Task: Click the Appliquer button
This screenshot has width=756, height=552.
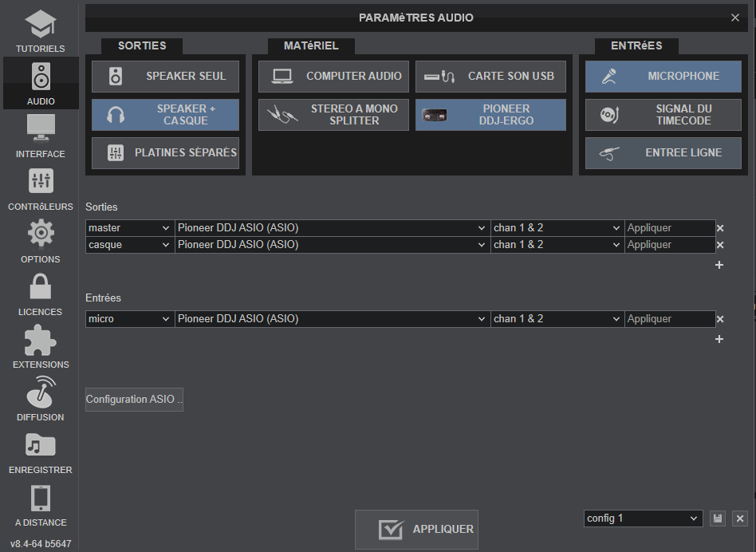Action: click(416, 530)
